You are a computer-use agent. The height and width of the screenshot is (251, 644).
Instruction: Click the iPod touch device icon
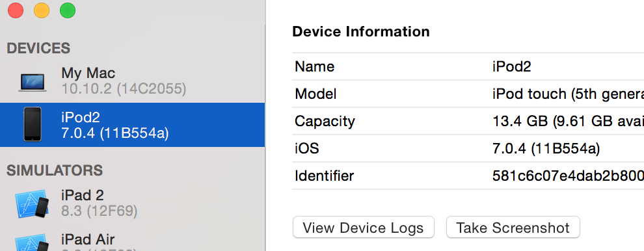coord(33,124)
